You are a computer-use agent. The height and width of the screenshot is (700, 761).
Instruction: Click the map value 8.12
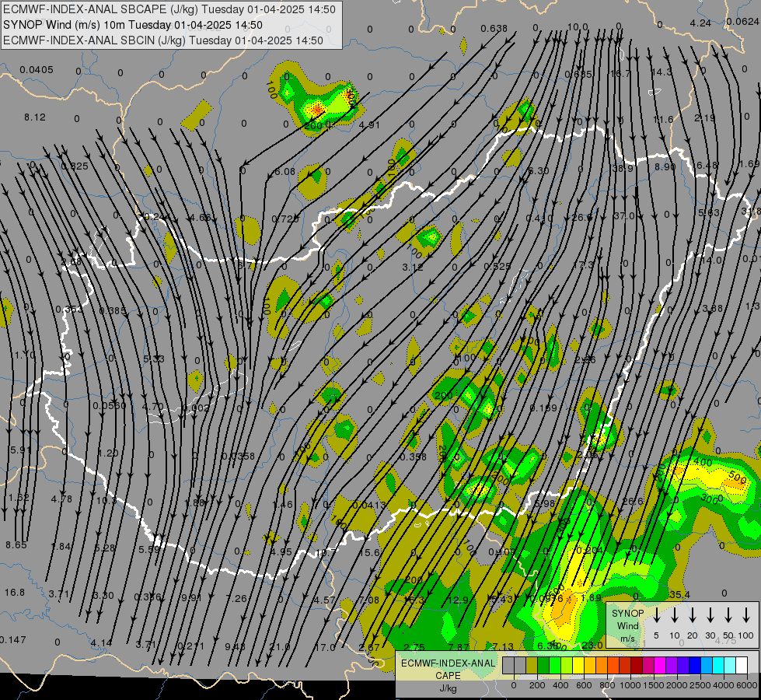click(x=35, y=117)
